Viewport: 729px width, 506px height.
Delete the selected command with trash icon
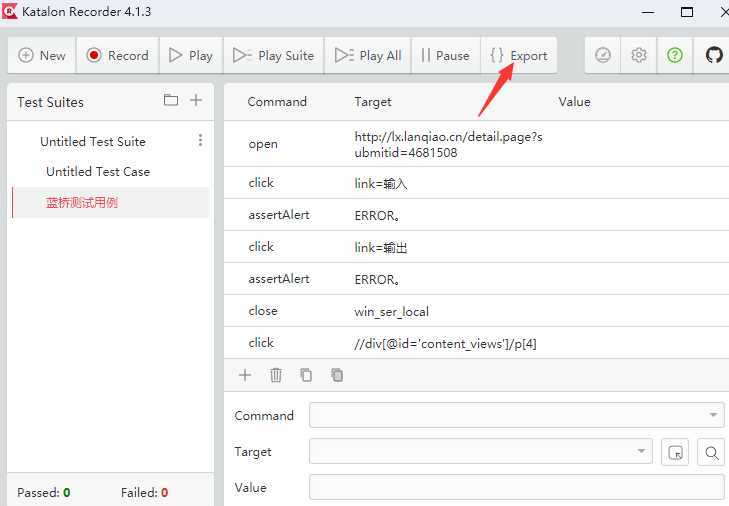point(276,375)
